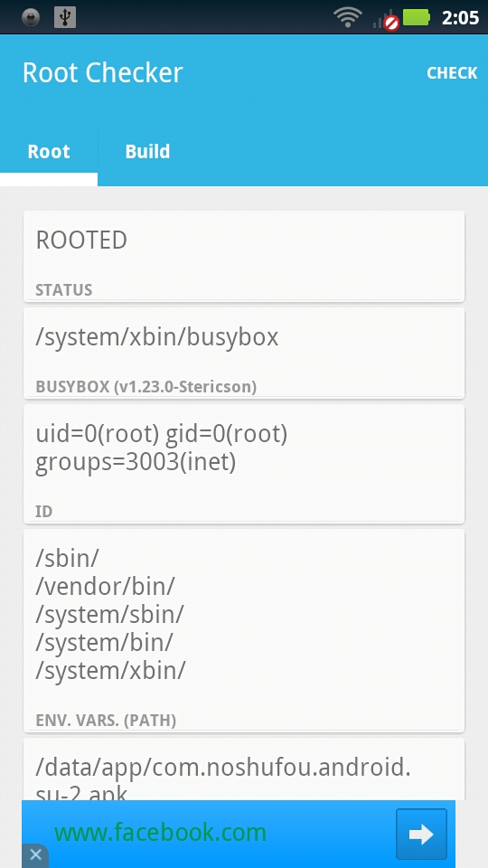Tap the green battery icon
The height and width of the screenshot is (868, 488).
click(x=416, y=18)
